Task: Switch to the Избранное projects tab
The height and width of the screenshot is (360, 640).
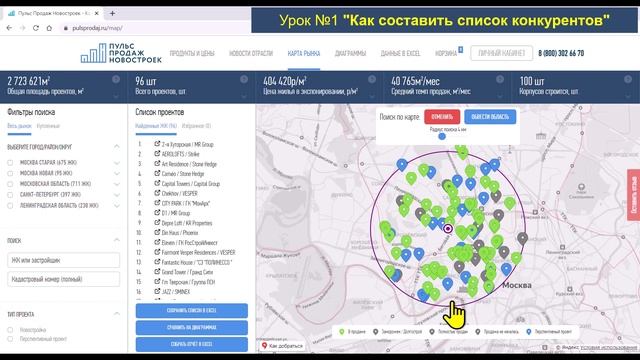Action: click(x=196, y=126)
